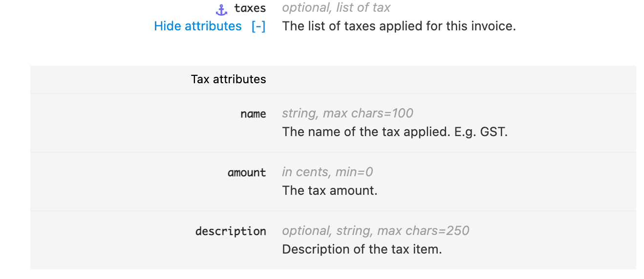The height and width of the screenshot is (279, 644).
Task: Click 'string, max chars=100' type hint
Action: click(x=347, y=113)
